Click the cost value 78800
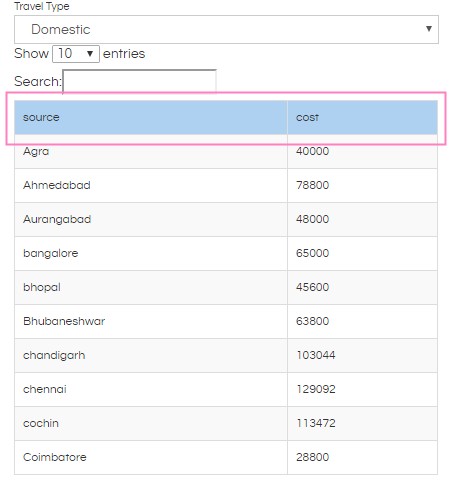 [x=312, y=185]
